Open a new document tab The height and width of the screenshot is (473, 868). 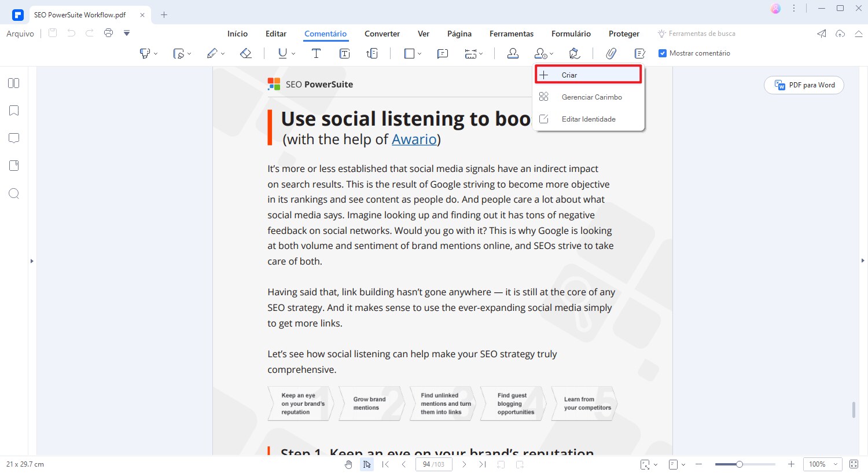(164, 14)
